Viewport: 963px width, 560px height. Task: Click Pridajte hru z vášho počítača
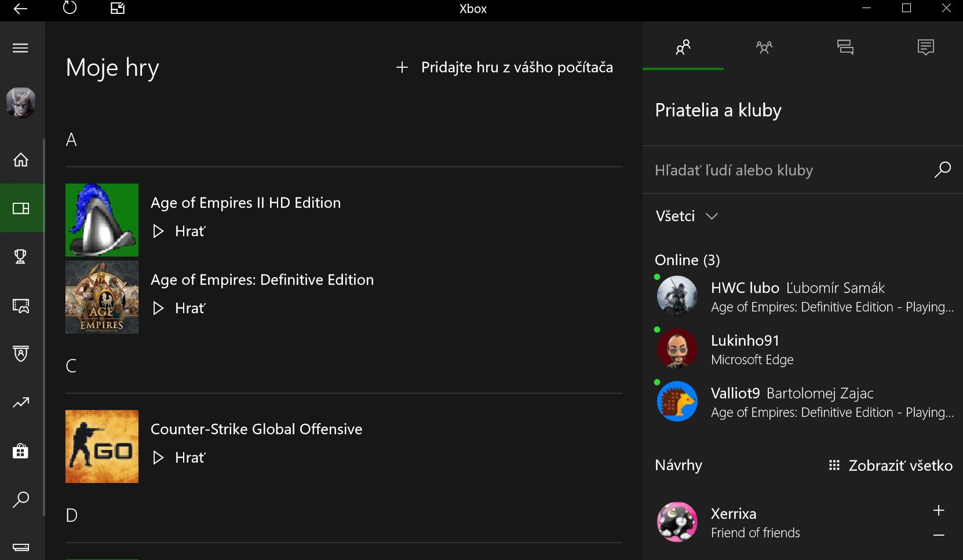coord(504,67)
